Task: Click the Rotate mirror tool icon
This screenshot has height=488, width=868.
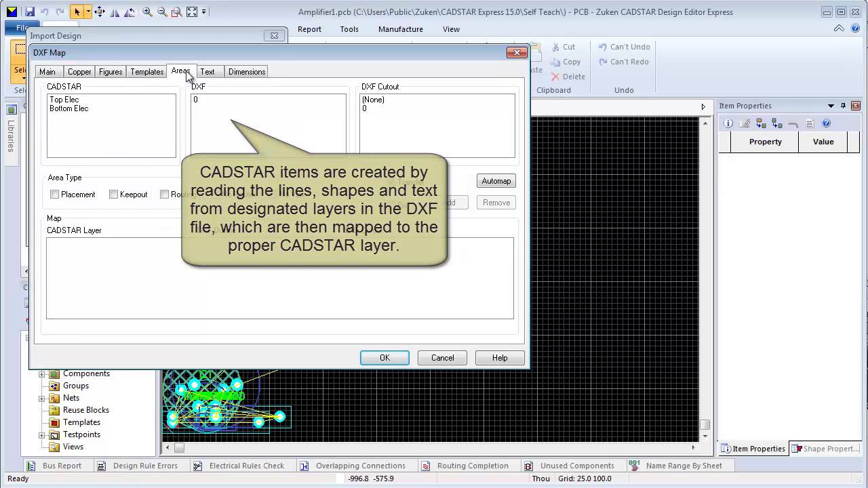Action: (130, 12)
